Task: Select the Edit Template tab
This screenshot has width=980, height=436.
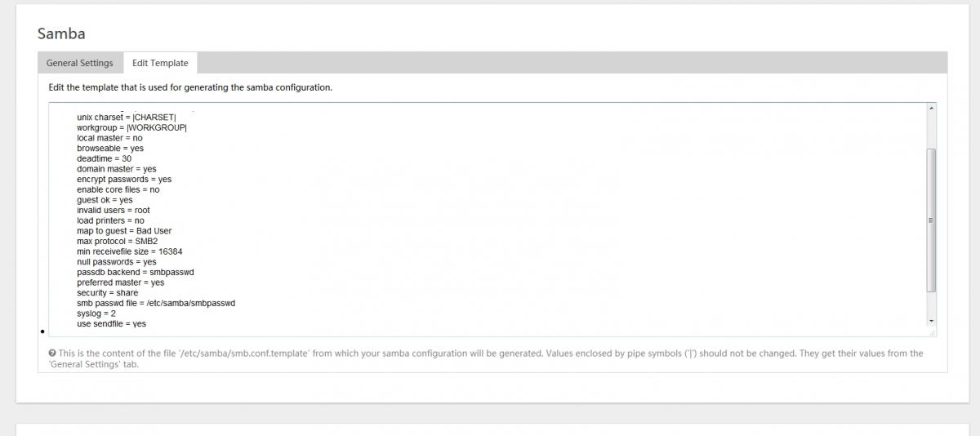Action: tap(160, 63)
